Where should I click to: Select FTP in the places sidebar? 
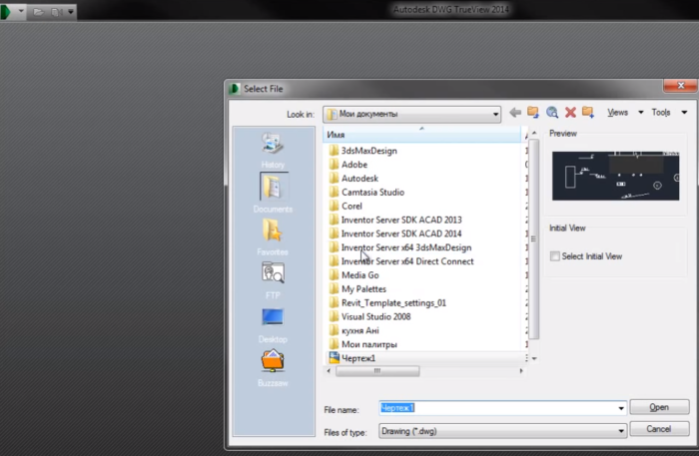[x=273, y=280]
